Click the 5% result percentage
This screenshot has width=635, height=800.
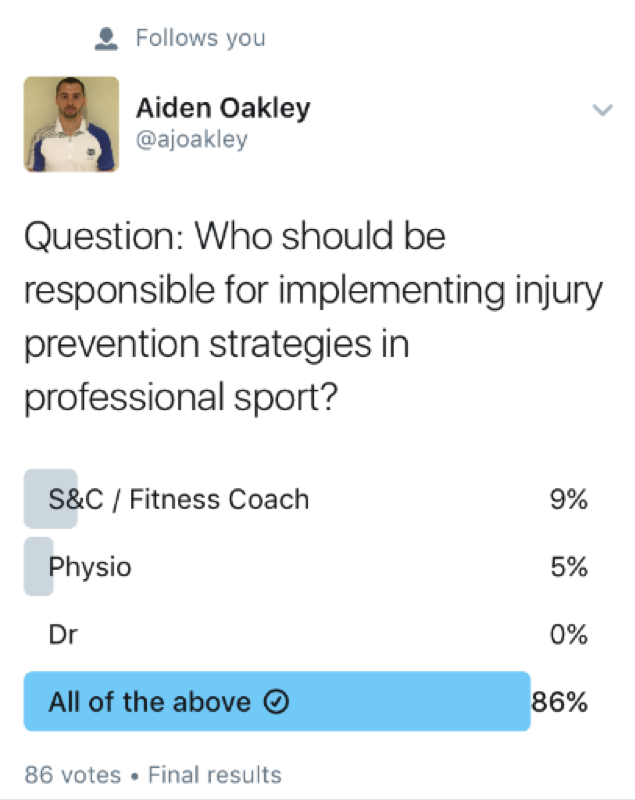[x=569, y=567]
